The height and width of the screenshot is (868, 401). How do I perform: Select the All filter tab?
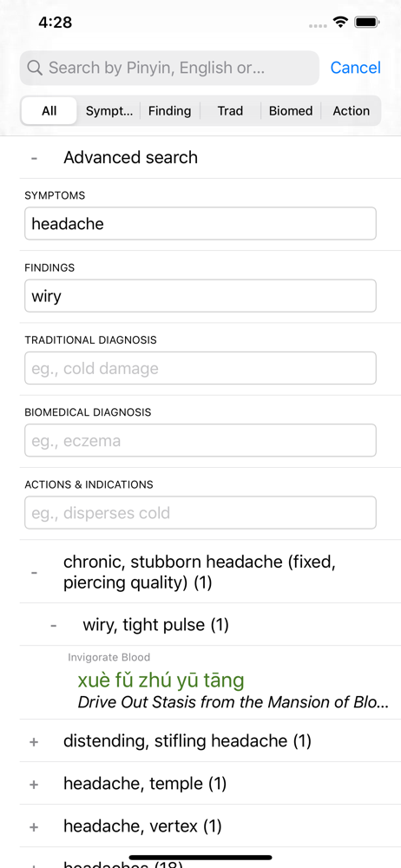49,111
